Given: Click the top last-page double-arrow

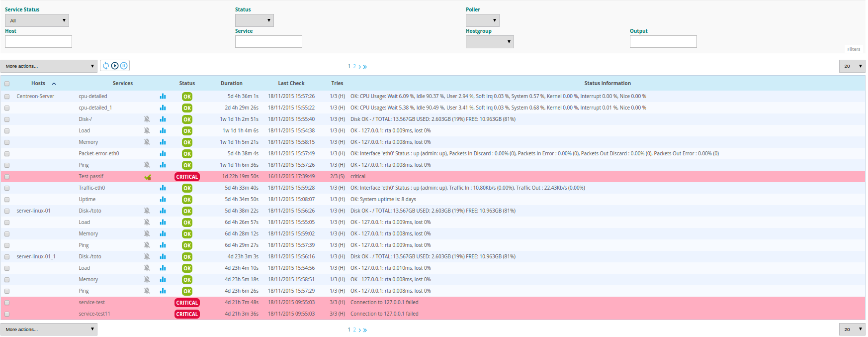Looking at the screenshot, I should click(x=365, y=67).
